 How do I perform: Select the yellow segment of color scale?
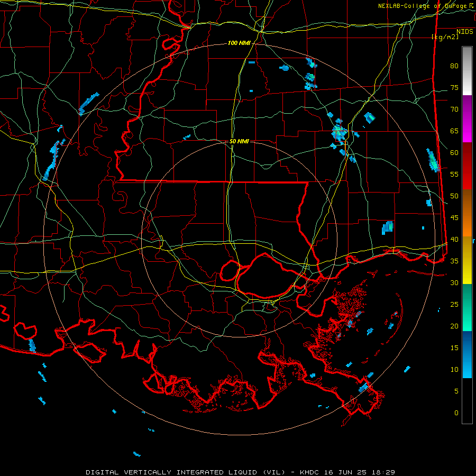467,260
